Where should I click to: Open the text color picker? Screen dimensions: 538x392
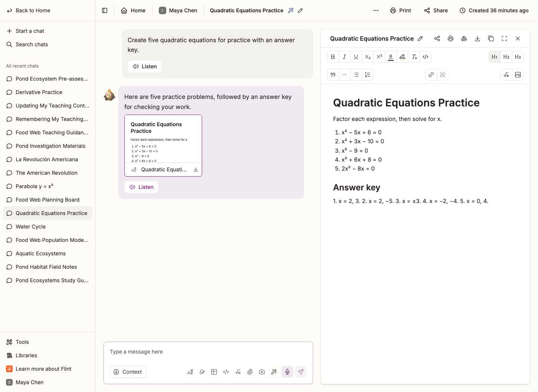[391, 57]
